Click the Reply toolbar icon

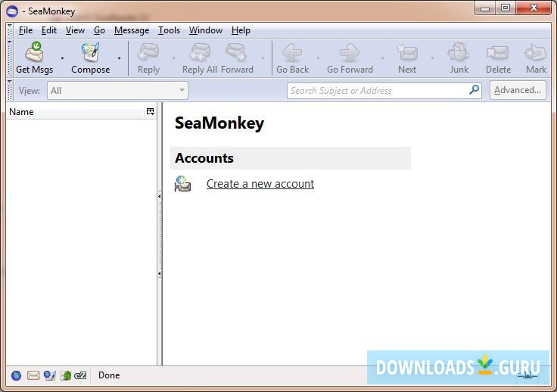[x=148, y=52]
